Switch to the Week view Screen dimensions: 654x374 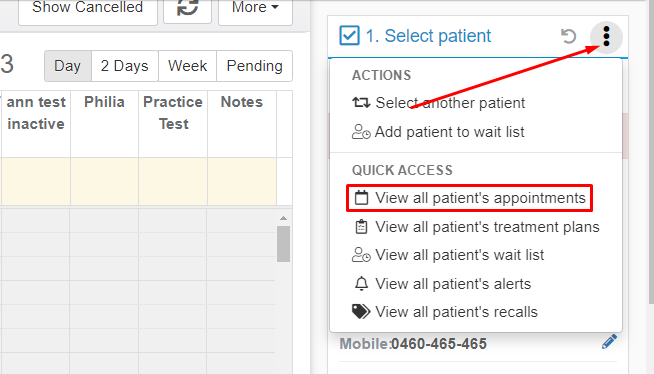point(187,66)
